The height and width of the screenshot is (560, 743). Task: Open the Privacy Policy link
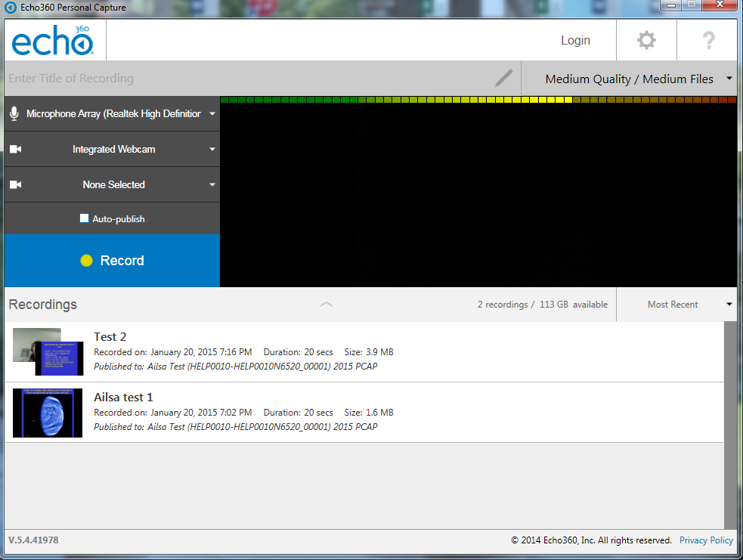(705, 540)
